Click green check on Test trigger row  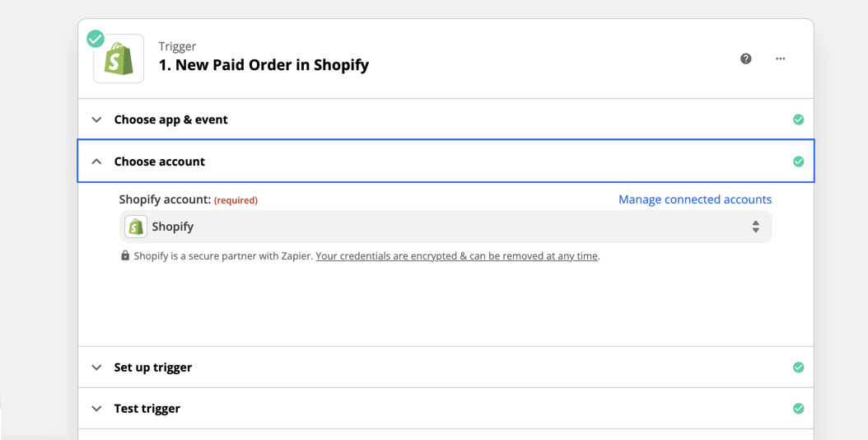pos(798,409)
